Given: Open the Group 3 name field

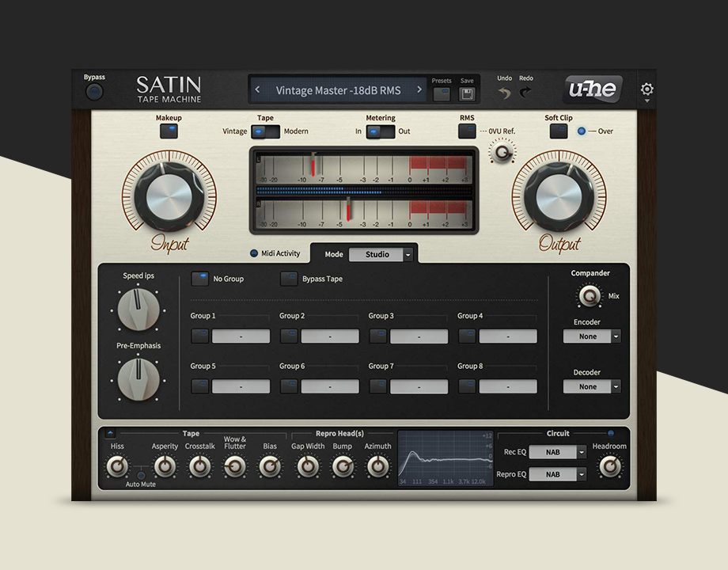Looking at the screenshot, I should coord(419,336).
